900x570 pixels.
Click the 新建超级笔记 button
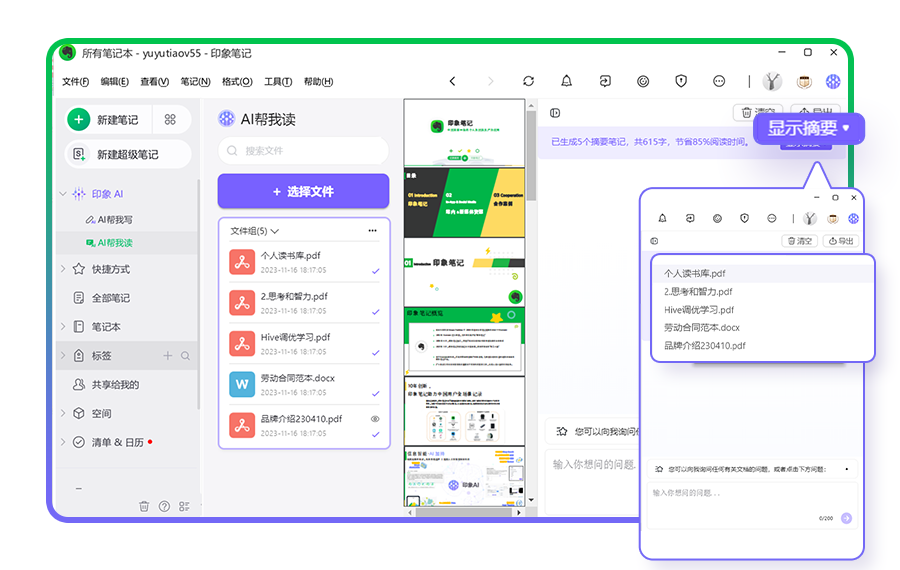[128, 154]
